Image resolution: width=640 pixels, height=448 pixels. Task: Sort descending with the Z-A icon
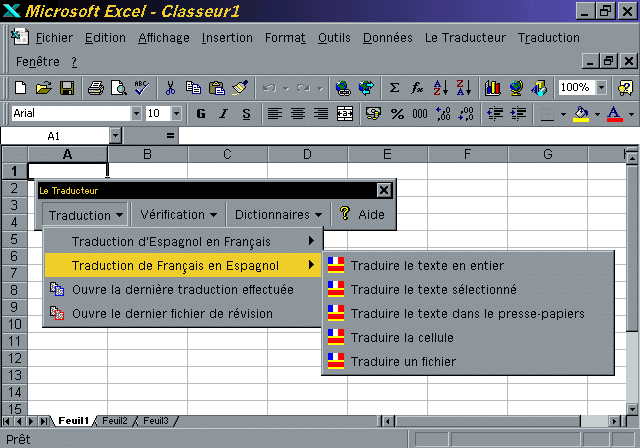coord(464,88)
